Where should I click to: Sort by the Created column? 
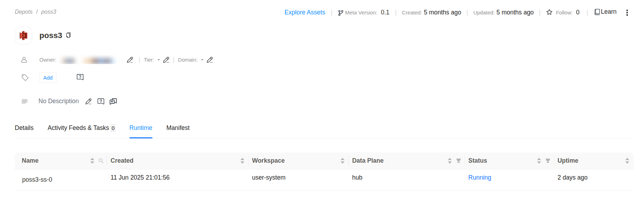coord(242,161)
